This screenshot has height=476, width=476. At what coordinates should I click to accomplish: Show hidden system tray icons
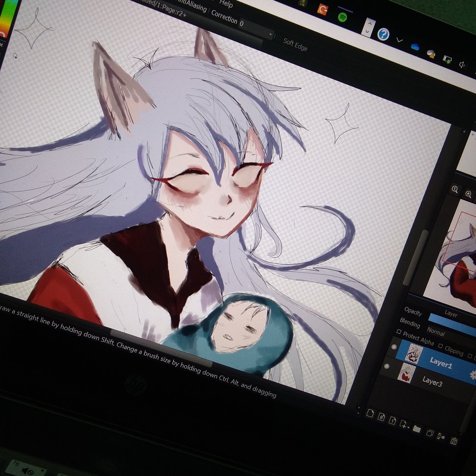(x=399, y=40)
